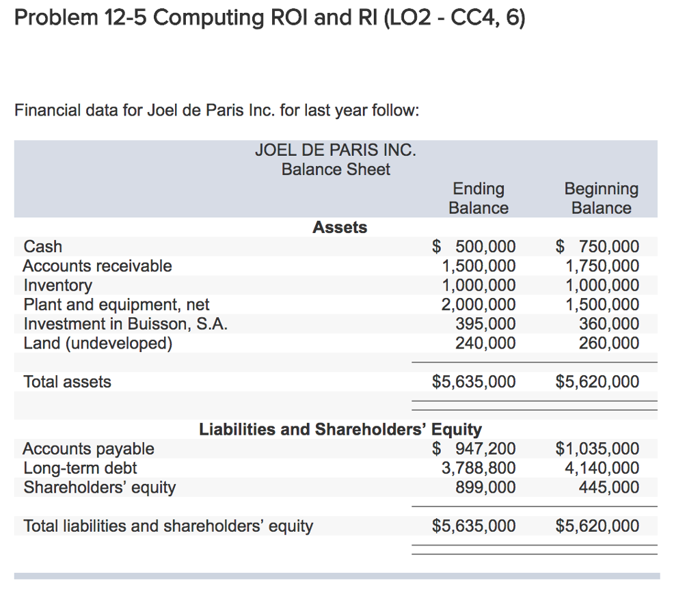Screen dimensions: 700x596
Task: Select the 'Liabilities and Shareholders' Equity' heading
Action: pos(340,429)
